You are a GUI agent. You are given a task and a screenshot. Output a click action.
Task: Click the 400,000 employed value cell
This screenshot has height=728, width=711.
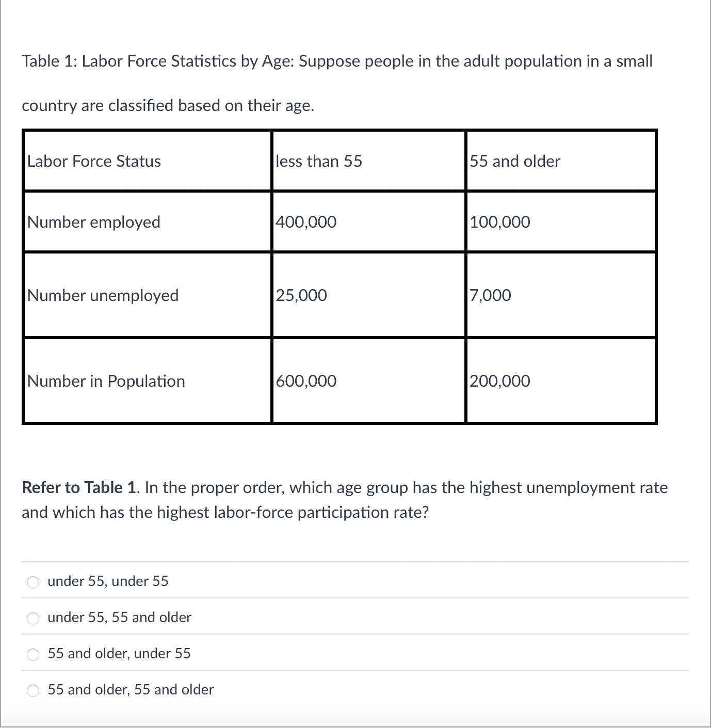305,222
